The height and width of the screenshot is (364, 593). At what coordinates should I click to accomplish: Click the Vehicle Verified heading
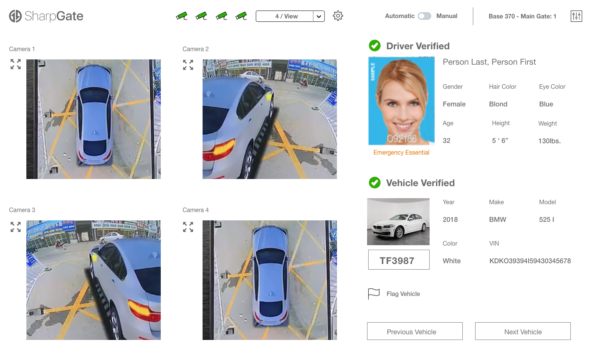pyautogui.click(x=420, y=183)
